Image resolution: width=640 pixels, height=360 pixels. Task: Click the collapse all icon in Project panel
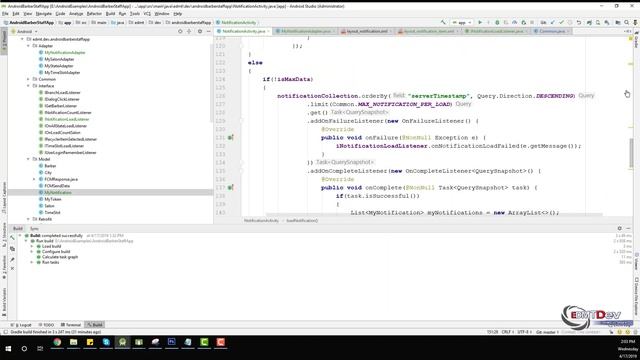click(x=189, y=31)
